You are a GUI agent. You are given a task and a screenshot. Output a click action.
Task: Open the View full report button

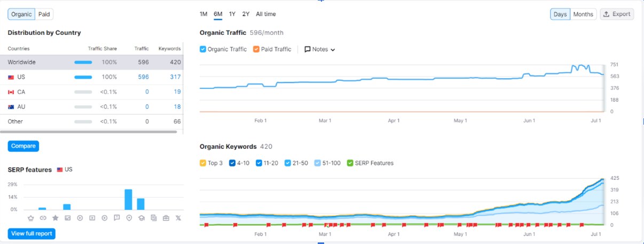click(32, 233)
